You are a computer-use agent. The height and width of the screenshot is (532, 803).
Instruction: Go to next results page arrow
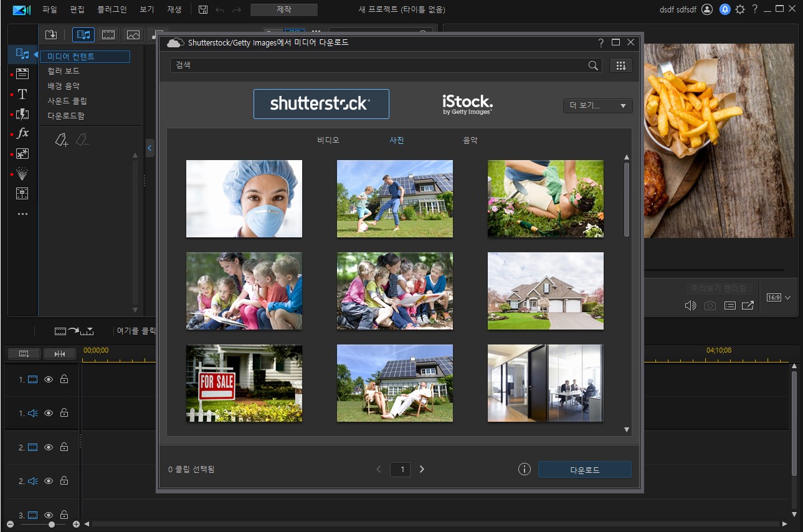pos(422,469)
